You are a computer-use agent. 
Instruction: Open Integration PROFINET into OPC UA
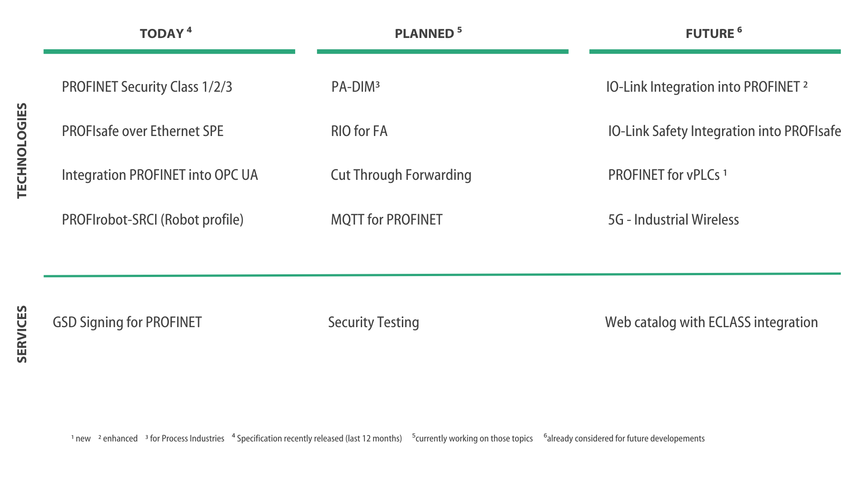[x=160, y=175]
